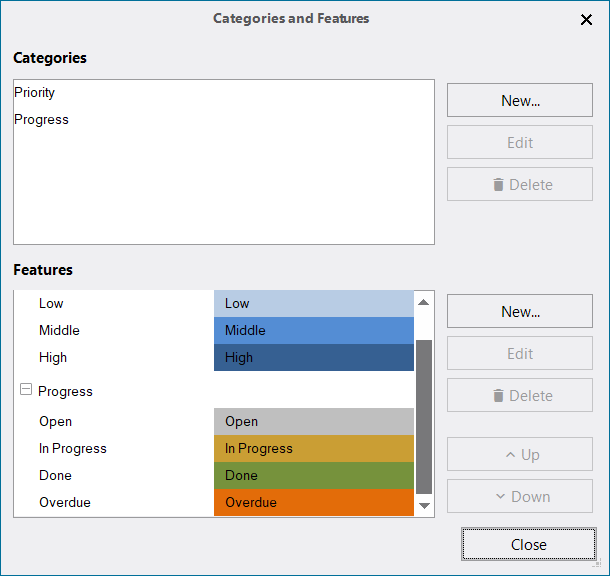The width and height of the screenshot is (610, 576).
Task: Select the Progress category in Categories list
Action: tap(41, 120)
